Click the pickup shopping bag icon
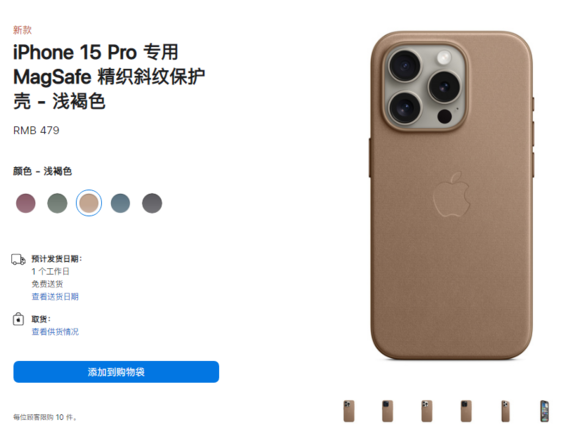The width and height of the screenshot is (587, 426). [18, 319]
